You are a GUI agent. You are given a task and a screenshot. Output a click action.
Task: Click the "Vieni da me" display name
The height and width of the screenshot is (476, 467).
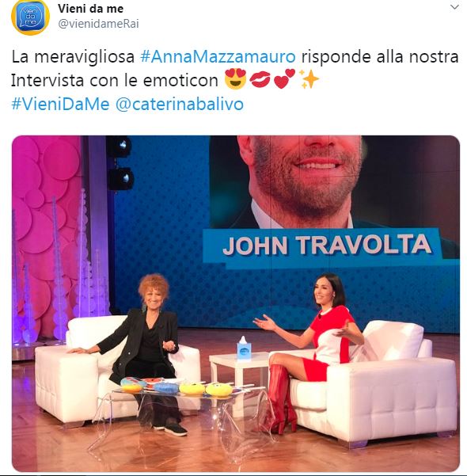click(x=91, y=9)
